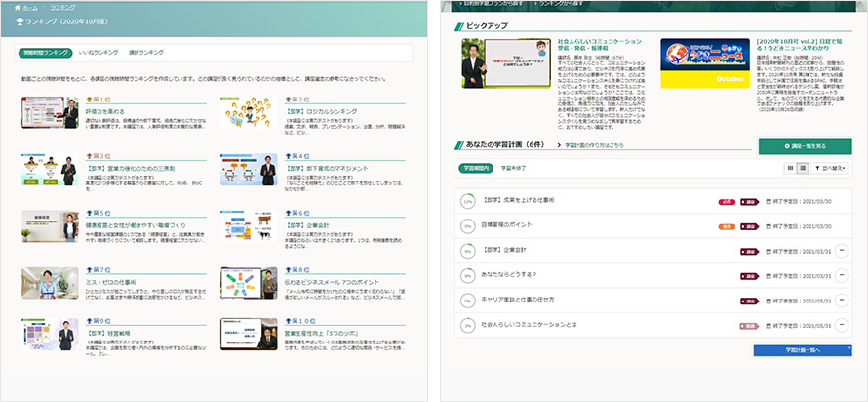
Task: Click the home icon in the breadcrumb
Action: (x=18, y=8)
